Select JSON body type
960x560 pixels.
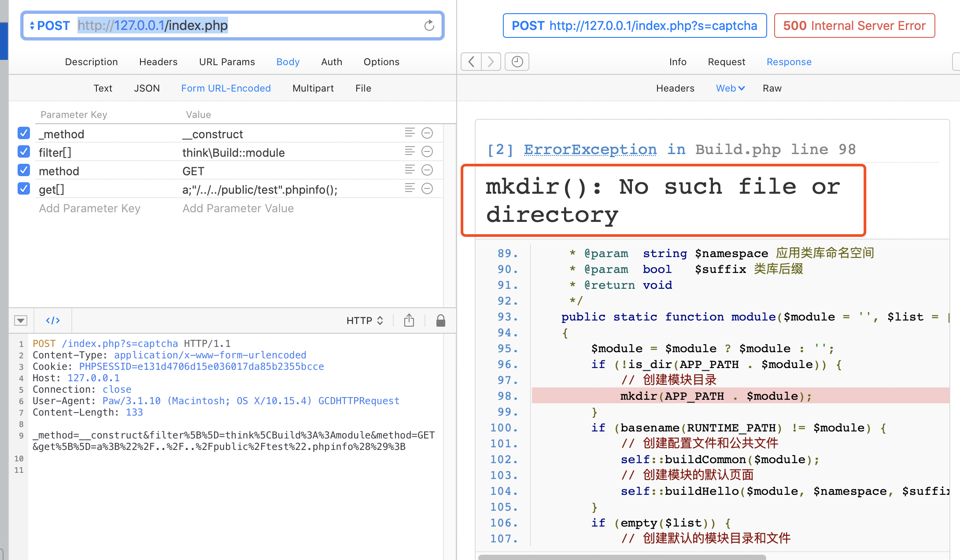(147, 88)
